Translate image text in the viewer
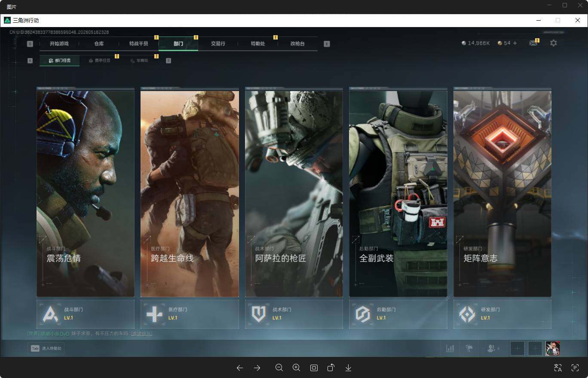This screenshot has height=378, width=588. click(558, 368)
